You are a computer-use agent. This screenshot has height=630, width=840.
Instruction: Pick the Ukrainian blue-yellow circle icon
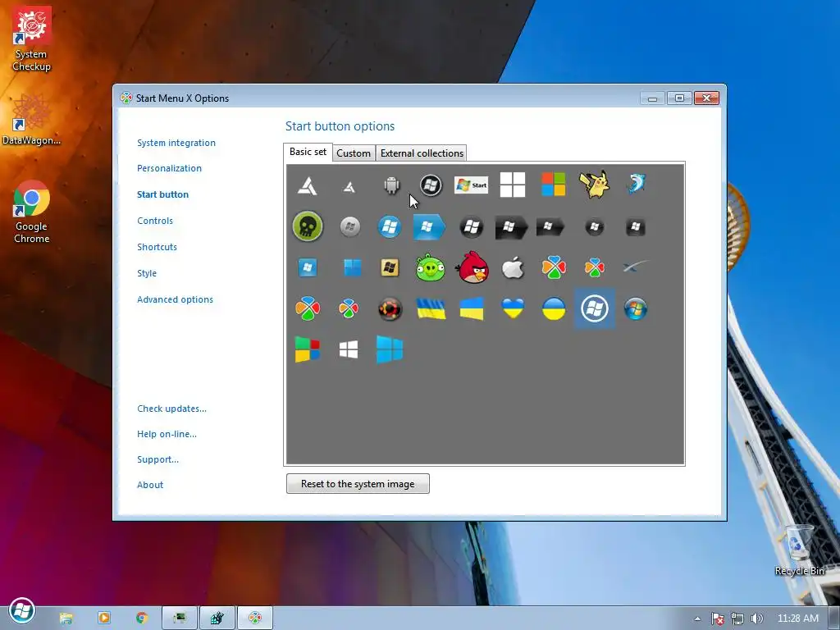click(554, 308)
